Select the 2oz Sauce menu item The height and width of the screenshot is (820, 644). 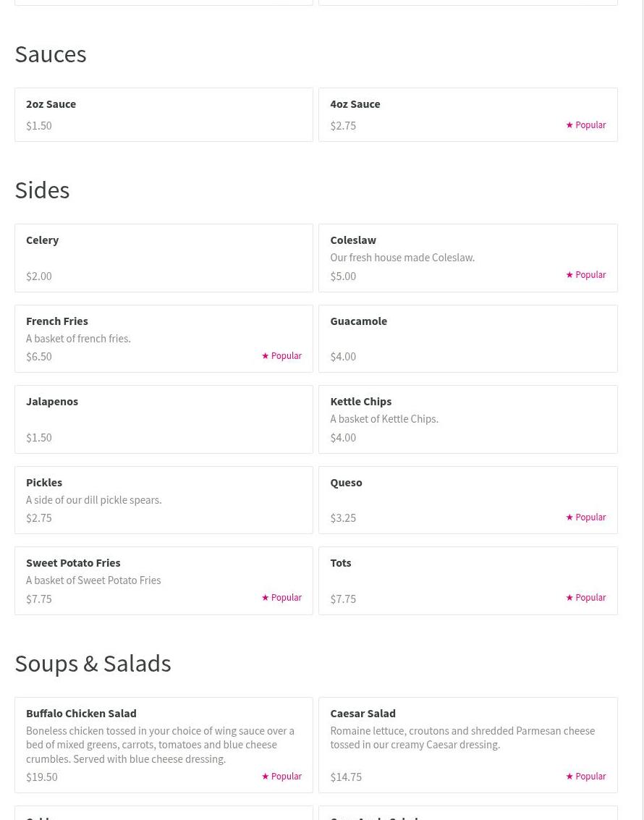(x=51, y=104)
